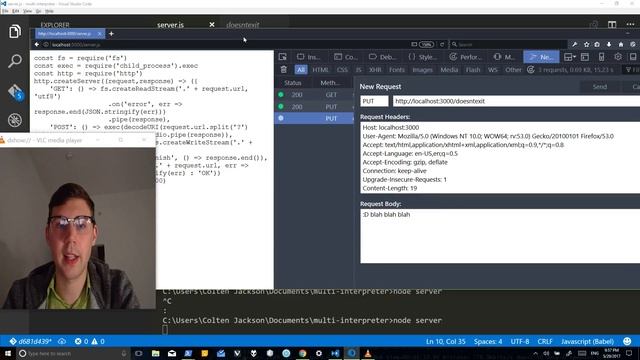The width and height of the screenshot is (640, 360).
Task: Click the feedback smiley in status bar
Action: coord(627,341)
